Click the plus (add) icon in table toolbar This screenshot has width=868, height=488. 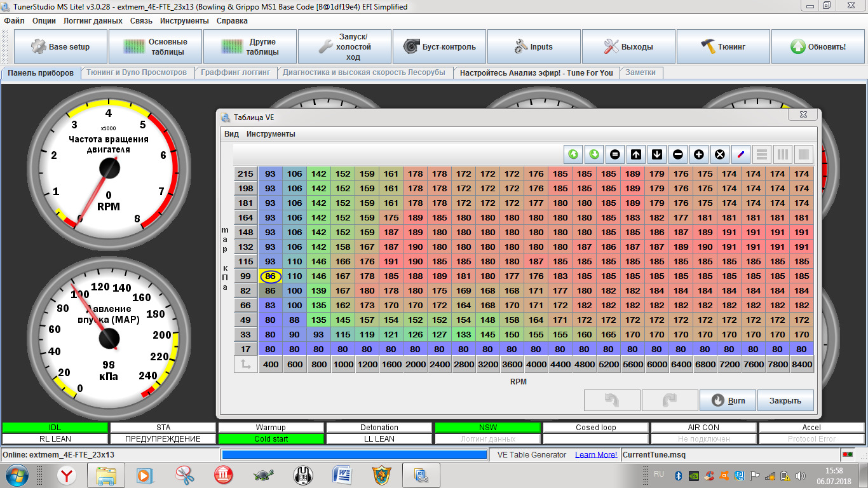(698, 154)
